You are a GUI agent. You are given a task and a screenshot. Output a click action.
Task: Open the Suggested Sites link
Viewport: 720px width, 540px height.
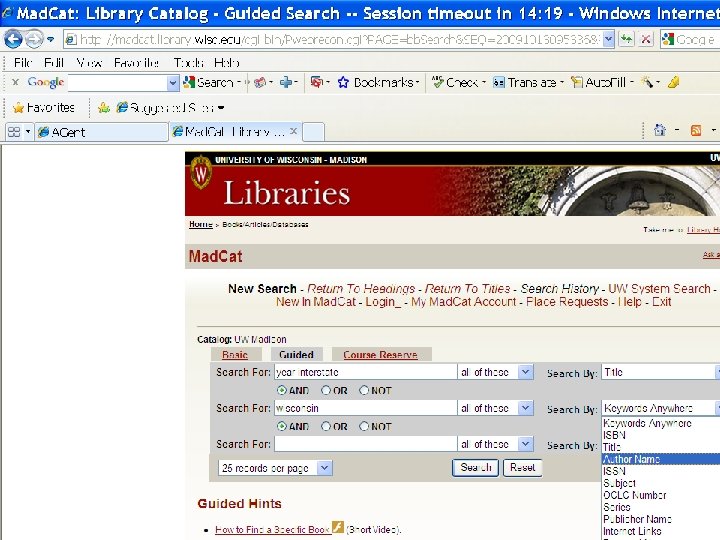(170, 107)
